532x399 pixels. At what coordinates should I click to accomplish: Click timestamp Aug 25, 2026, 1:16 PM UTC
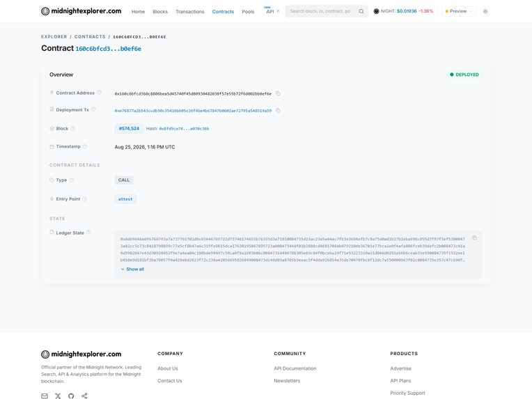[145, 147]
